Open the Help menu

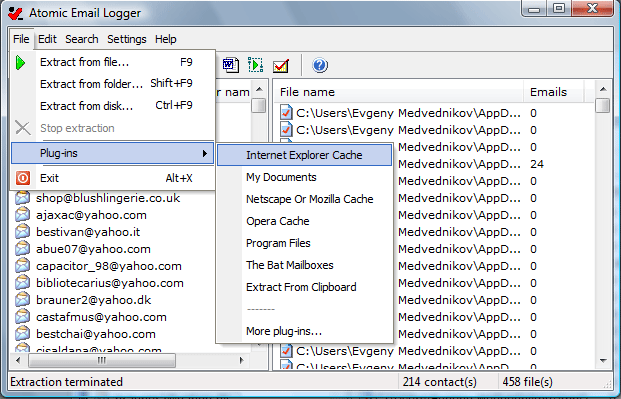click(x=166, y=39)
